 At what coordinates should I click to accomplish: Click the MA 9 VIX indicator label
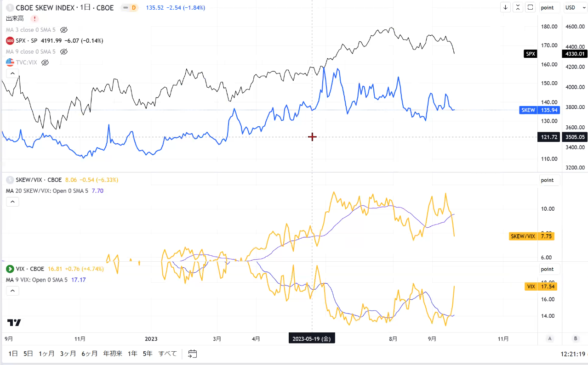pyautogui.click(x=36, y=280)
